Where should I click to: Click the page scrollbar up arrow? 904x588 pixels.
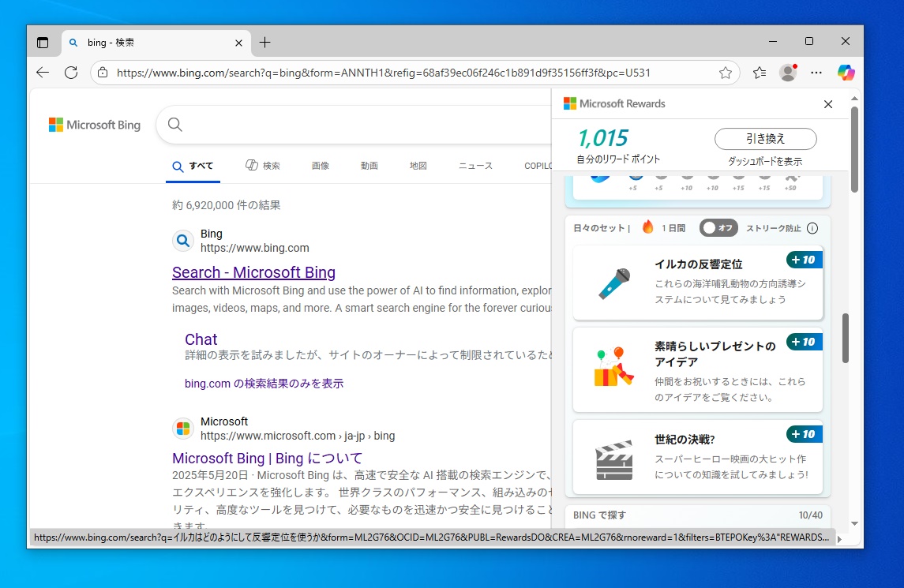(x=854, y=99)
